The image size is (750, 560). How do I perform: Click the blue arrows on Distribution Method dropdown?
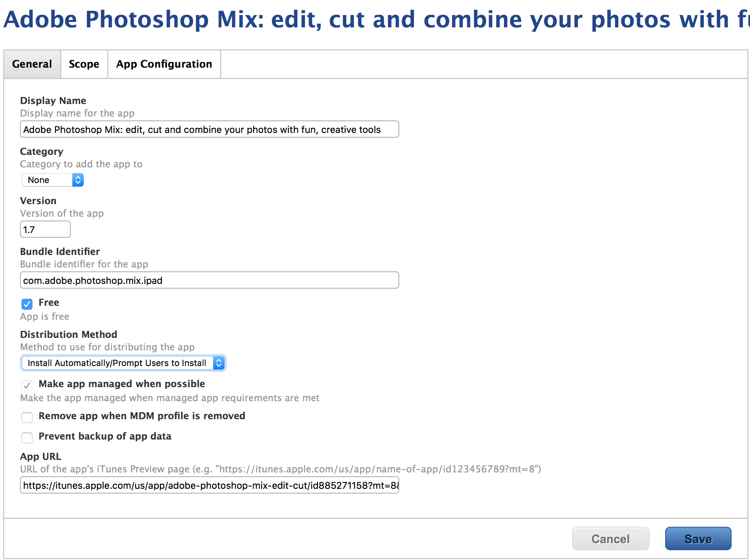pos(219,363)
